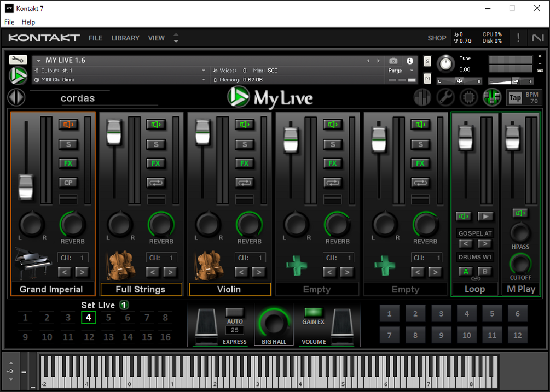Click the Loop A/B link chain icon

pos(476,278)
